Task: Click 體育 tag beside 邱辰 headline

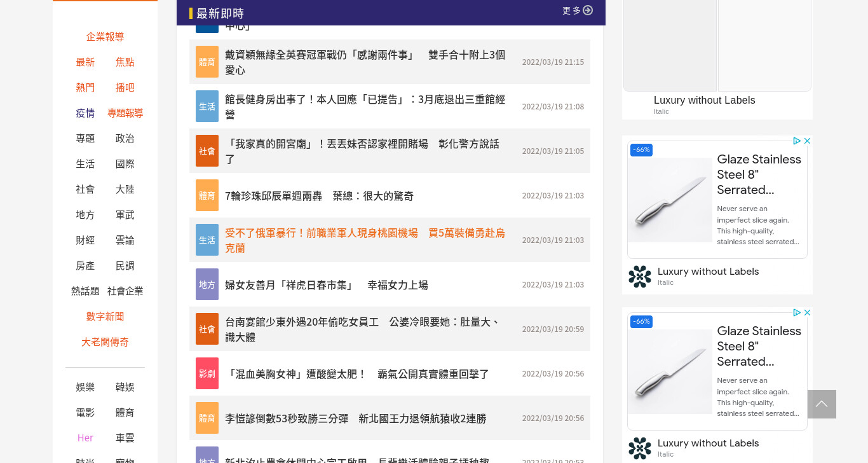Action: (x=207, y=195)
